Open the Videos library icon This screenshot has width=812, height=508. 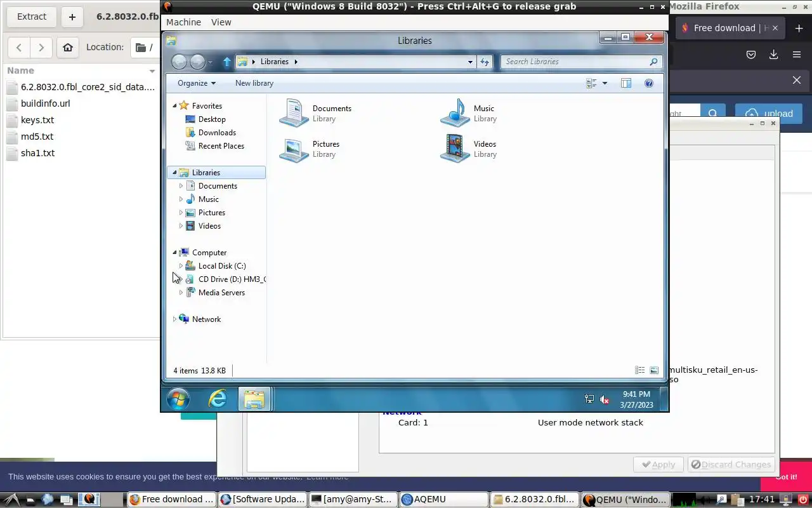pos(455,149)
